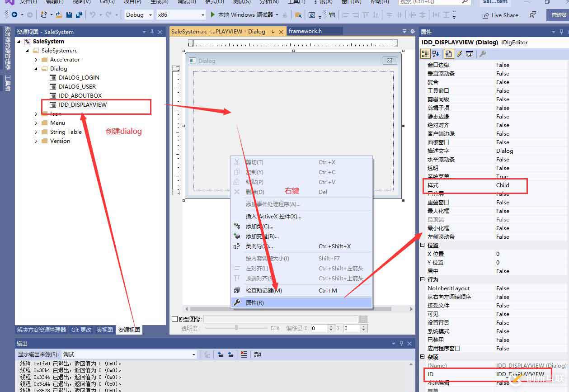The image size is (569, 392).
Task: Collapse the SaleSystem.rc tree node
Action: tap(27, 51)
